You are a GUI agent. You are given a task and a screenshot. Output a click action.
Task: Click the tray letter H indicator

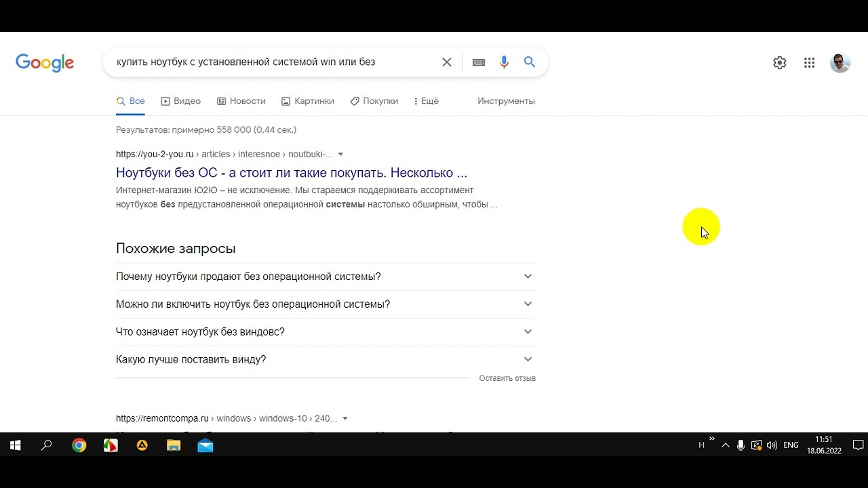coord(701,445)
